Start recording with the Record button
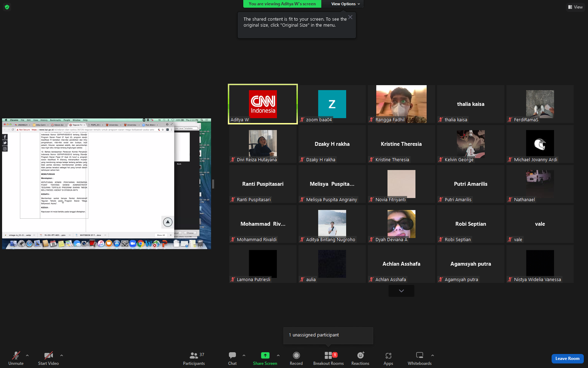The width and height of the screenshot is (588, 368). [x=296, y=359]
